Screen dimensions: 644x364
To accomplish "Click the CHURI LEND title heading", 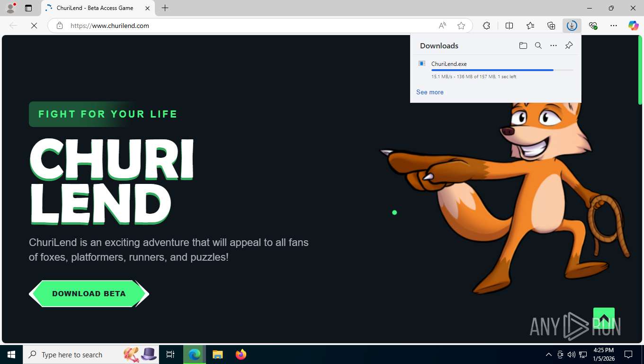I will pos(112,182).
